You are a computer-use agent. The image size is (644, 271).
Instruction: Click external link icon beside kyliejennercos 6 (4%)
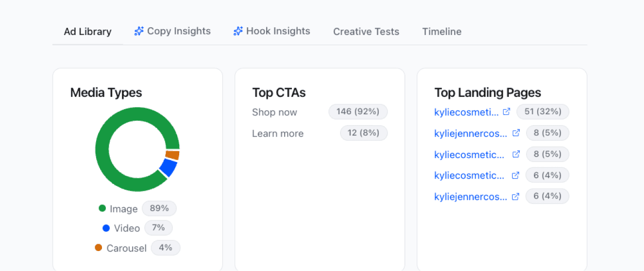click(x=516, y=197)
